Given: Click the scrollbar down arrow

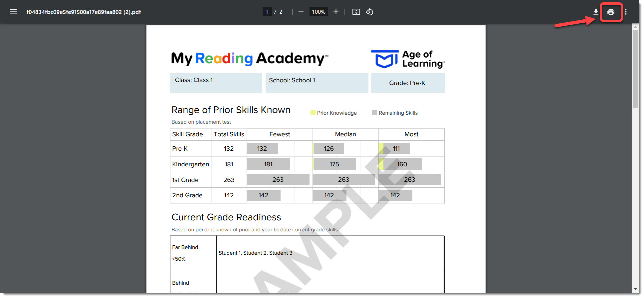Looking at the screenshot, I should pyautogui.click(x=635, y=289).
